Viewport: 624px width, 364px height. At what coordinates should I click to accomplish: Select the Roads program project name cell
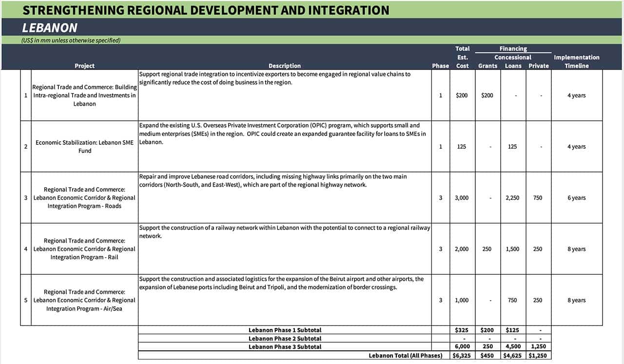(84, 198)
